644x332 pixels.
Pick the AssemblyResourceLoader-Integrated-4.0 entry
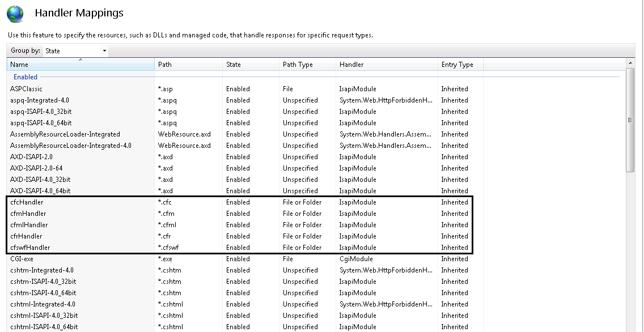[70, 146]
